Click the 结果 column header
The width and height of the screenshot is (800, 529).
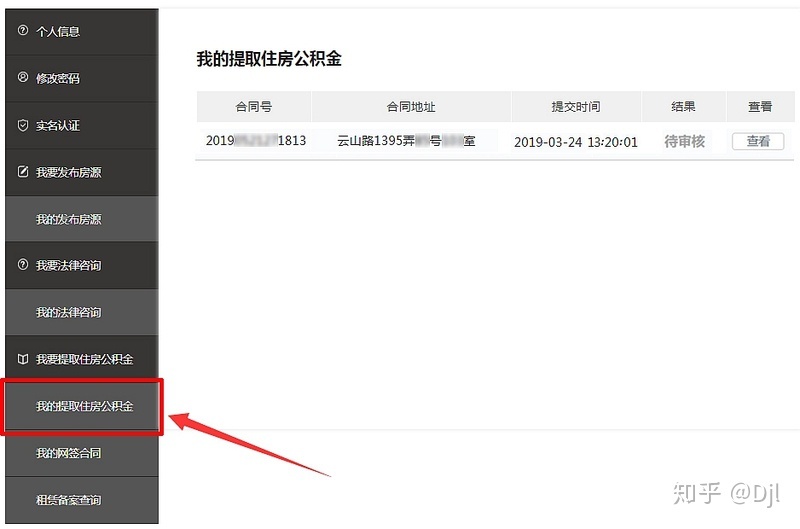[683, 107]
